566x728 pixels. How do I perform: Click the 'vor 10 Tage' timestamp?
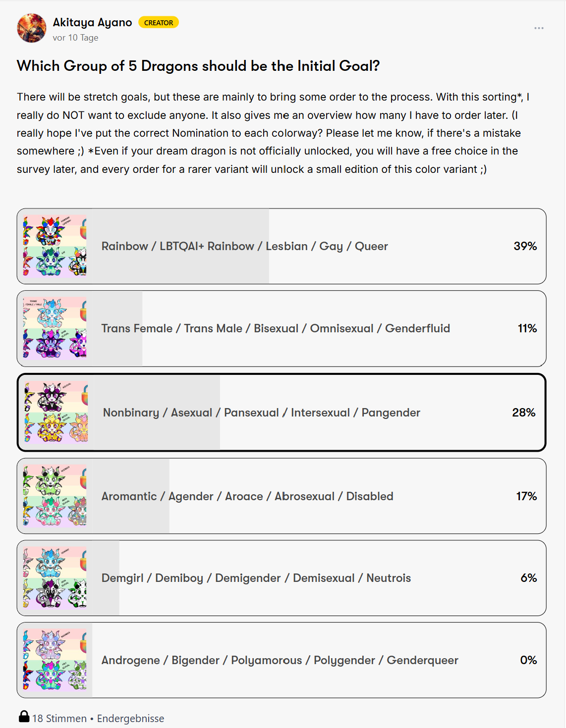(x=75, y=38)
